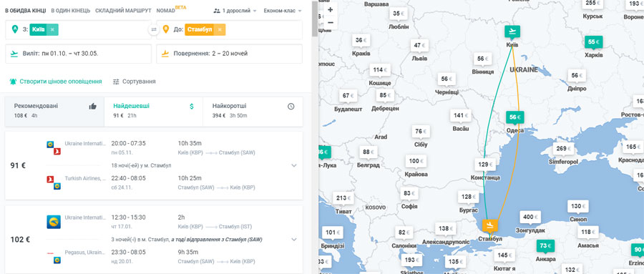Click the 35 € Люблін price tag
Viewport: 644px width, 274px height.
[399, 14]
